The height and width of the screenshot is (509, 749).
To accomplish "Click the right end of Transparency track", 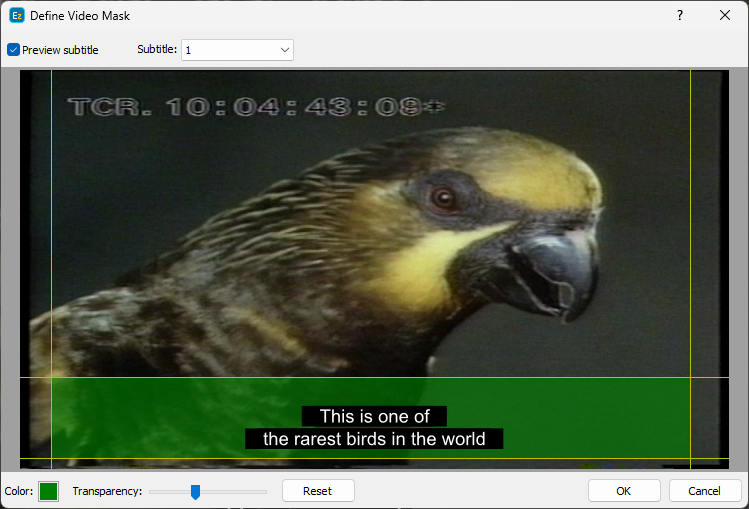I will pyautogui.click(x=264, y=491).
